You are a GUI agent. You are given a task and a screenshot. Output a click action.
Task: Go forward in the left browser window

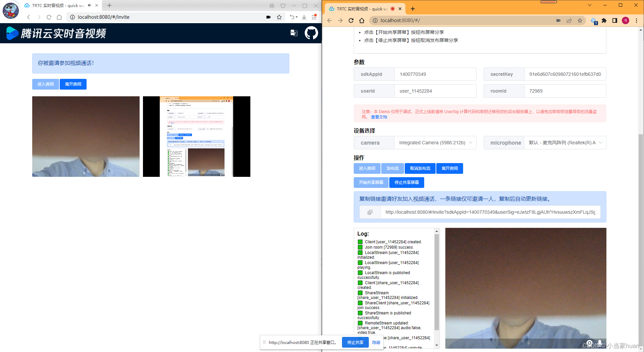pyautogui.click(x=39, y=17)
